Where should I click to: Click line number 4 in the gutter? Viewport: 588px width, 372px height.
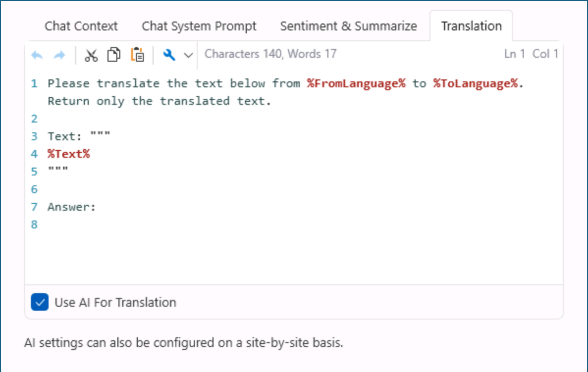point(34,154)
